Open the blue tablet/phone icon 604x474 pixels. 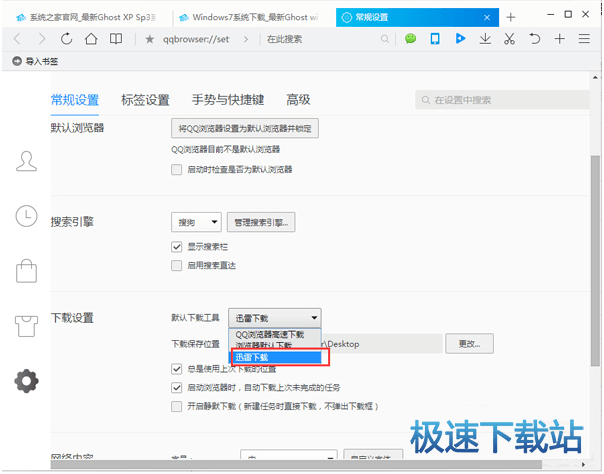tap(435, 39)
